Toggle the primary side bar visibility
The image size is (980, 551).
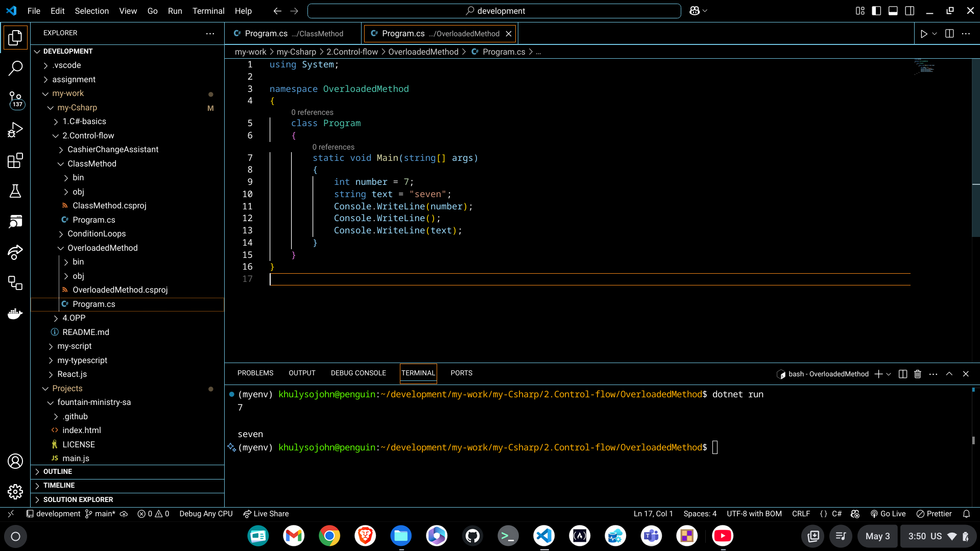coord(876,11)
